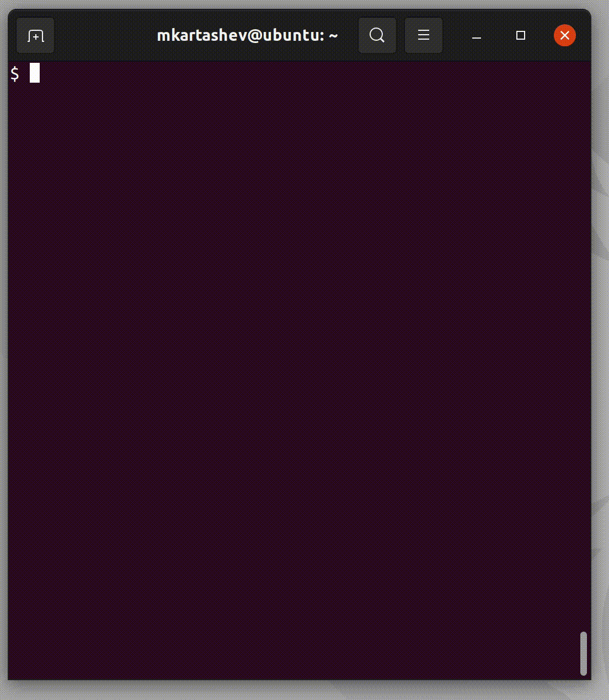Screen dimensions: 609x700
Task: Click empty header bar left of title
Action: click(x=105, y=36)
